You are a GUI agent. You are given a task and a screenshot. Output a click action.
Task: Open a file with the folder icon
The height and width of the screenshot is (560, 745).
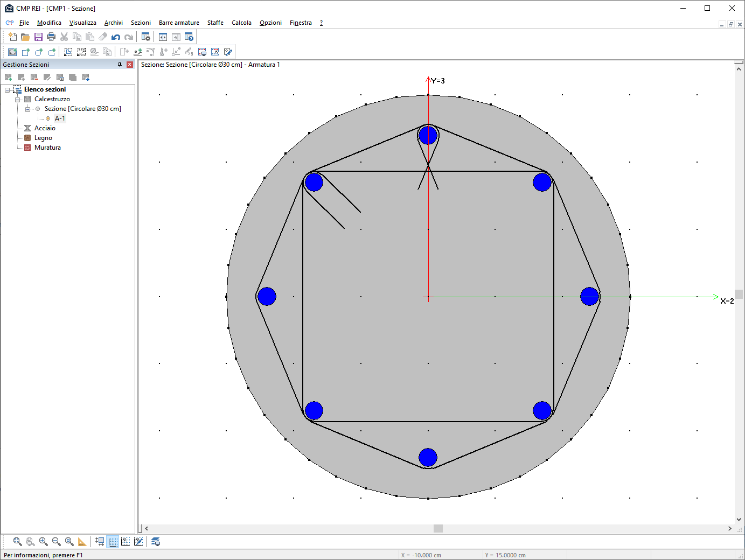(25, 37)
